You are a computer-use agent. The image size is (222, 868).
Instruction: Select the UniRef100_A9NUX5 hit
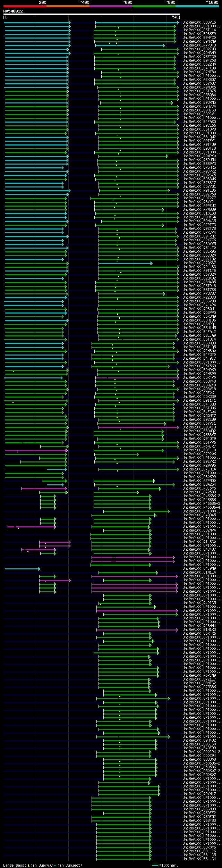tap(199, 87)
